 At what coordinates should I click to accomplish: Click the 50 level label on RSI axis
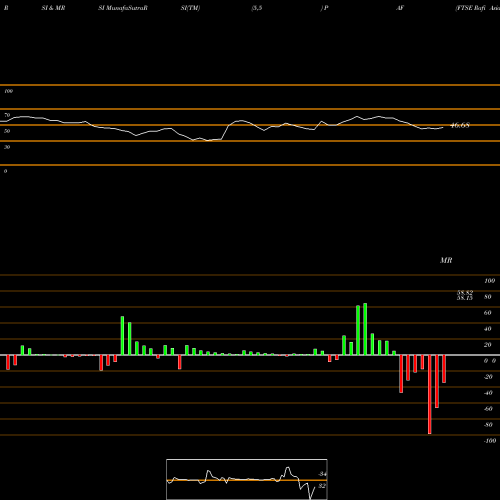pyautogui.click(x=7, y=131)
